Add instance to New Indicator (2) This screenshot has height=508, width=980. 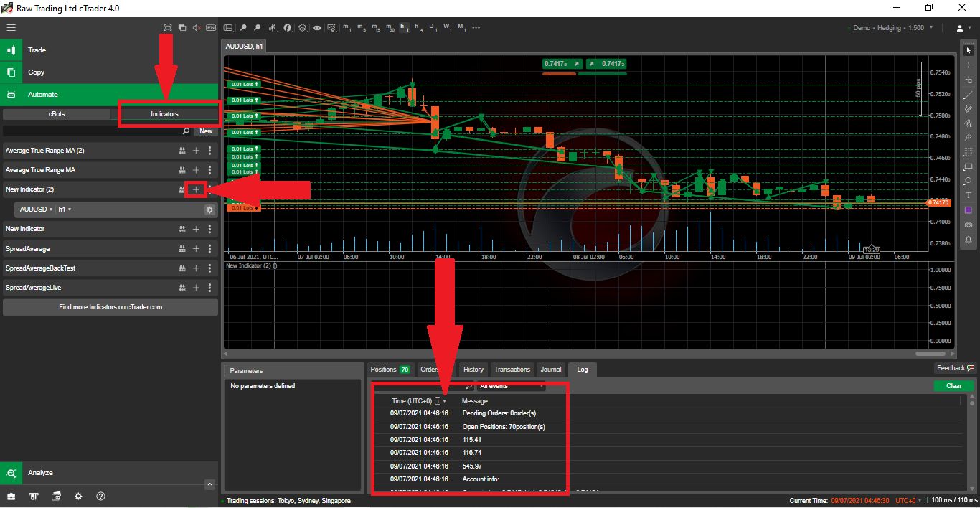[196, 189]
